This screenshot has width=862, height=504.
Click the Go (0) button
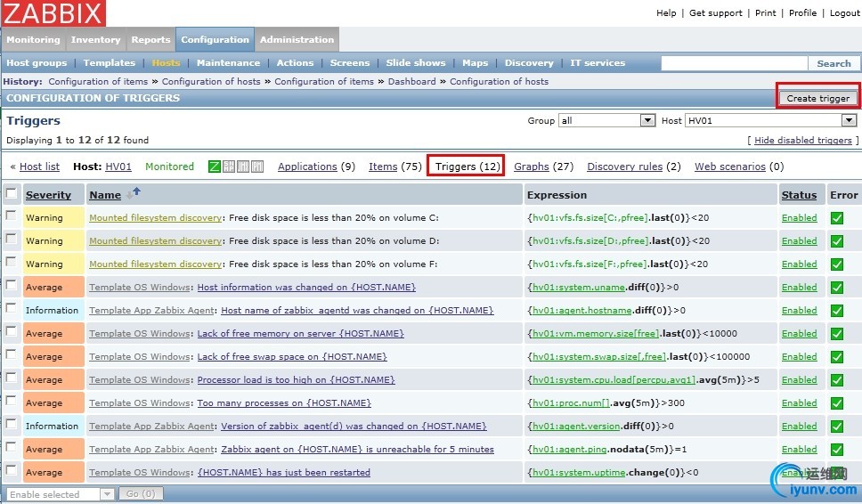[141, 493]
